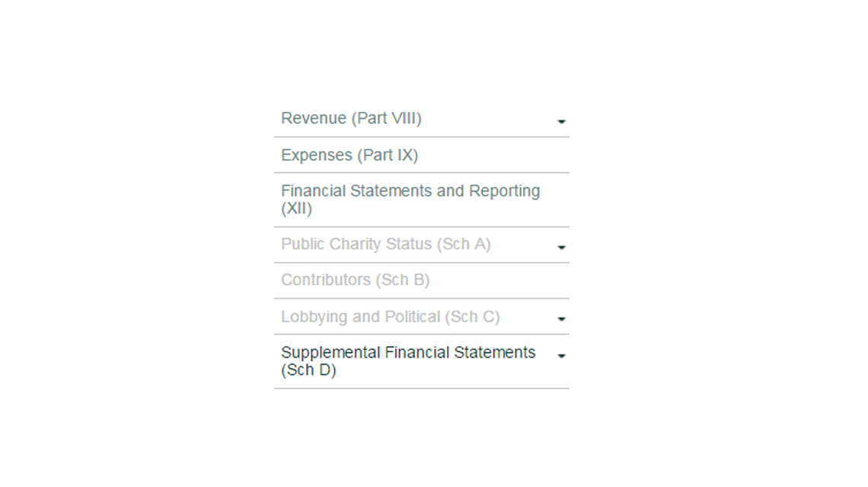Screen dimensions: 868x487
Task: Open the Expenses (Part IX) section
Action: (349, 155)
